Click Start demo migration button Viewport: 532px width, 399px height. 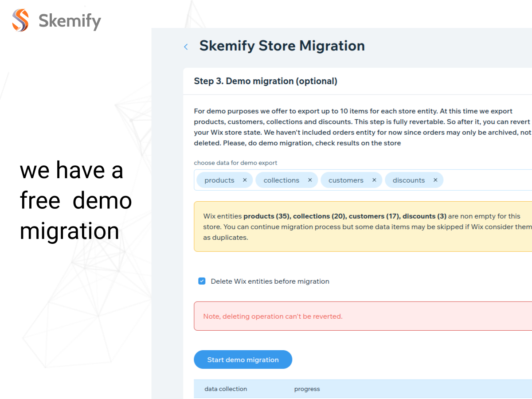(x=243, y=360)
